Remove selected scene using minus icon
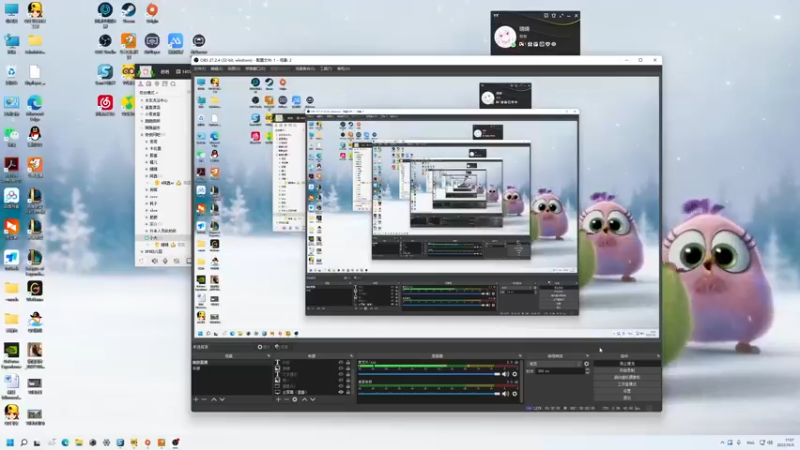Image resolution: width=800 pixels, height=450 pixels. (204, 399)
